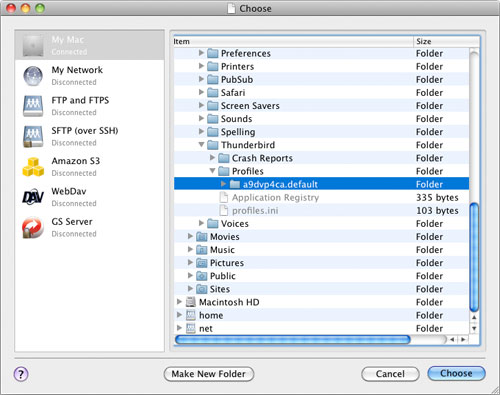
Task: Click the Screen Savers folder icon
Action: [x=212, y=106]
